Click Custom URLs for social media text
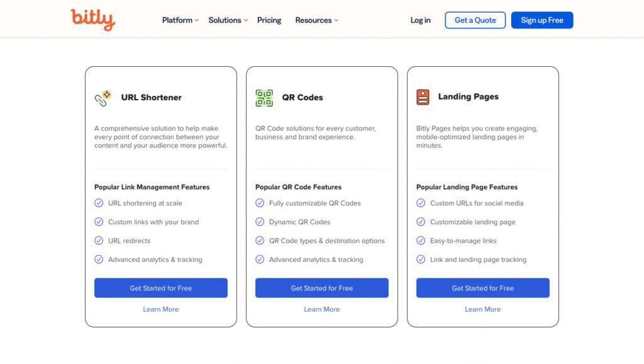The height and width of the screenshot is (364, 644). click(477, 203)
